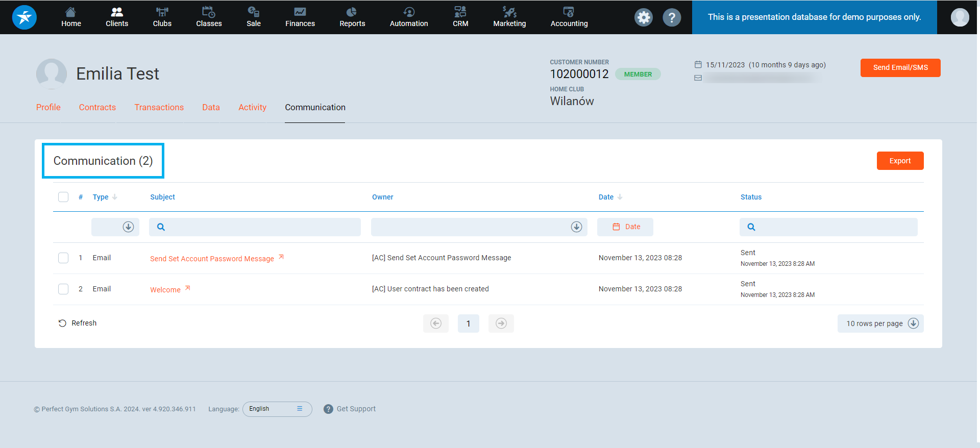The image size is (980, 448).
Task: Tick the select-all checkbox in table header
Action: click(63, 197)
